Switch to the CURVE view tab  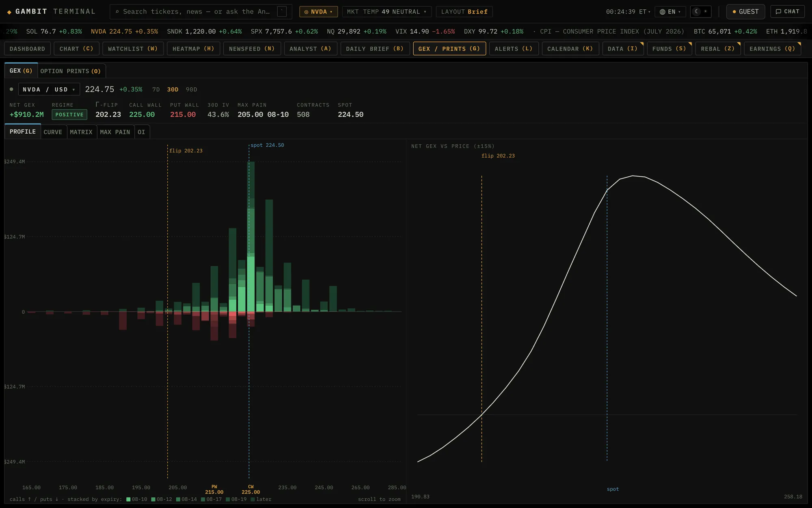(x=53, y=132)
